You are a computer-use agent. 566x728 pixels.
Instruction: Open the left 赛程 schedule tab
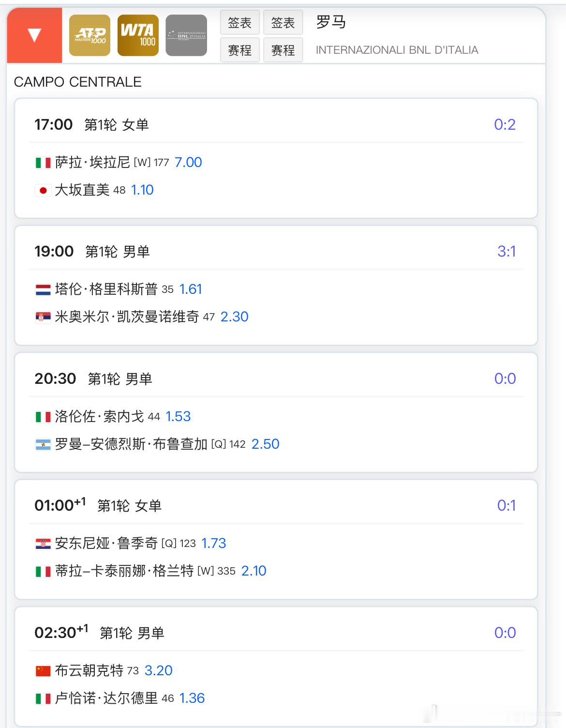(x=239, y=50)
